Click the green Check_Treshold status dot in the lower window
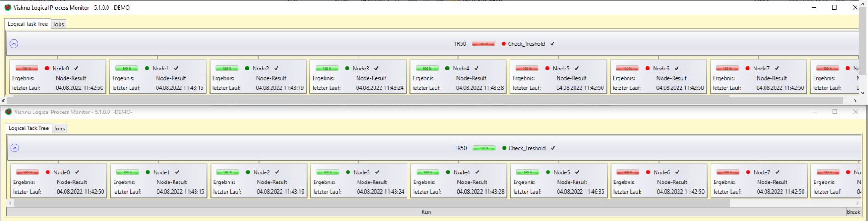The image size is (868, 221). (505, 148)
